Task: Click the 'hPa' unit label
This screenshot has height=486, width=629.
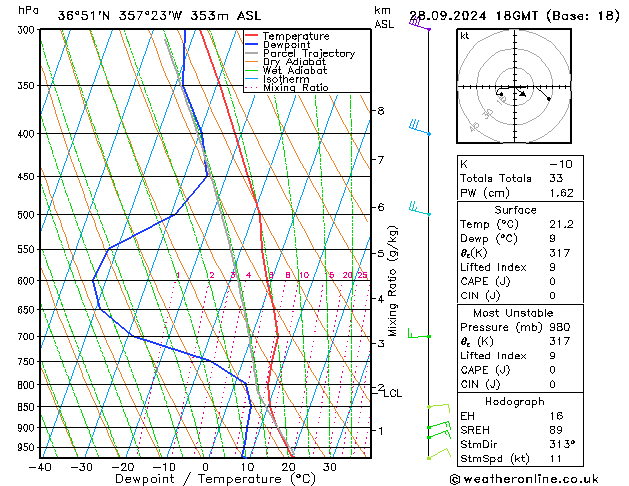Action: coord(28,10)
